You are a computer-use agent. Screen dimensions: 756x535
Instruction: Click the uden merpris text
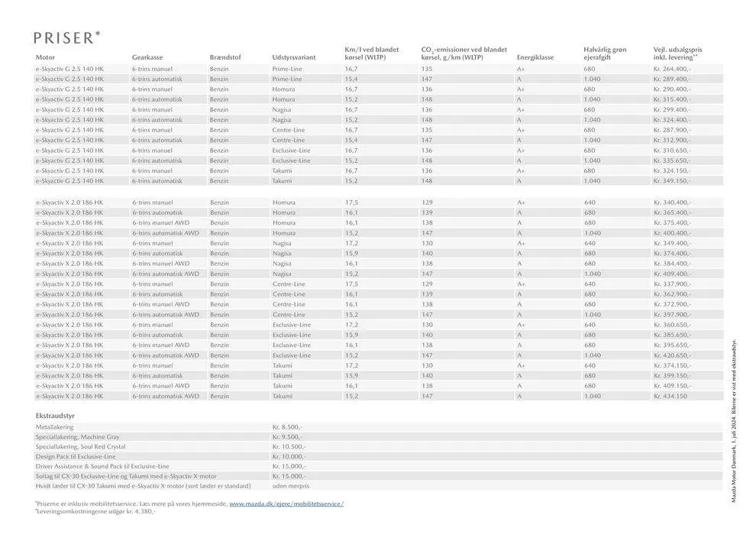[x=290, y=486]
